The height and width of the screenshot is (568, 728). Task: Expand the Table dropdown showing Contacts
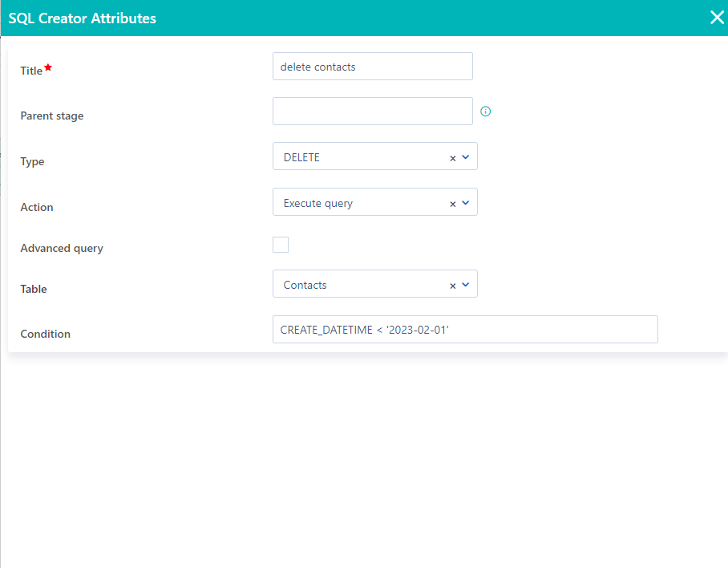pyautogui.click(x=465, y=284)
